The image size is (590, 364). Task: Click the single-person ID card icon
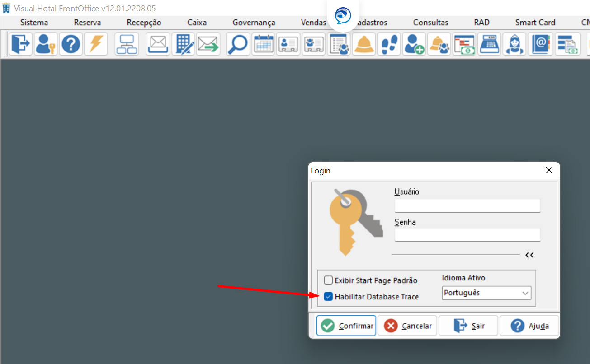click(288, 44)
